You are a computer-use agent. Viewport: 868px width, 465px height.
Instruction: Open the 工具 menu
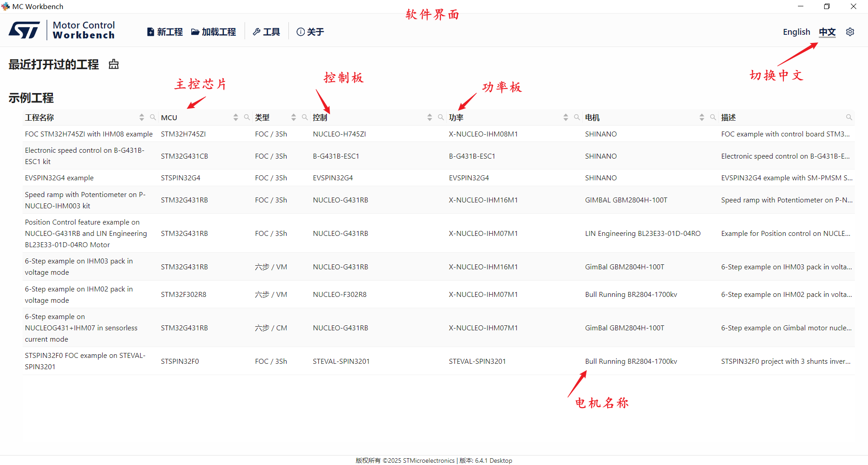[x=266, y=32]
